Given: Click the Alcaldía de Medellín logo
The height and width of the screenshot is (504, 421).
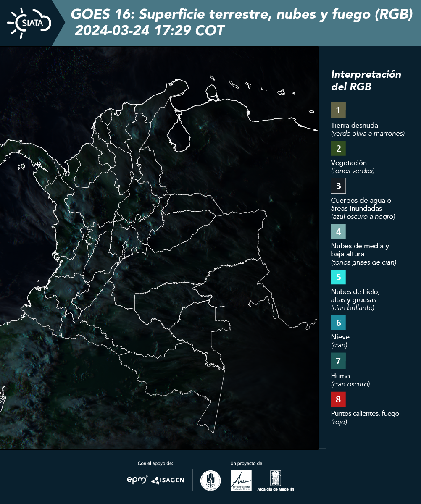Looking at the screenshot, I should pos(276,480).
